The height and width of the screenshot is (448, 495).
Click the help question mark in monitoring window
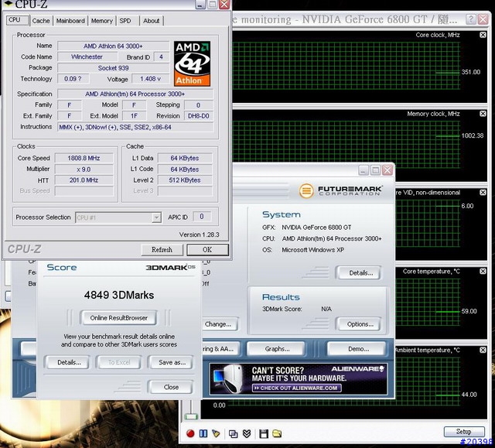471,19
